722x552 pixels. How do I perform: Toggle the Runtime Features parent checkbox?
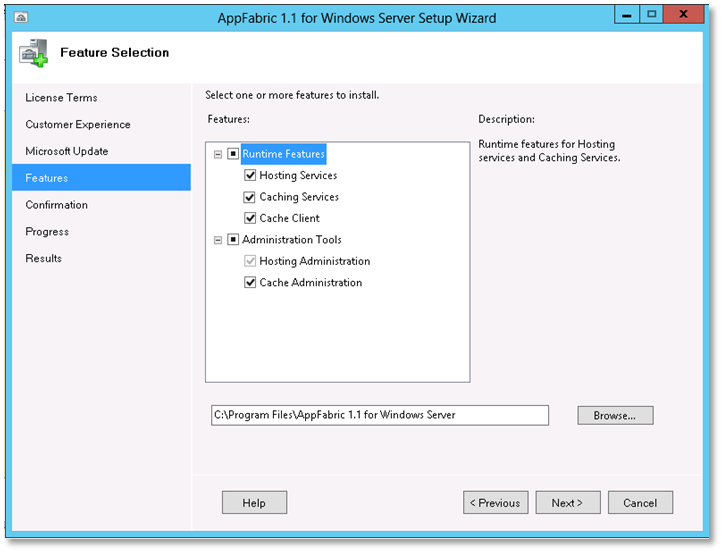(x=233, y=155)
